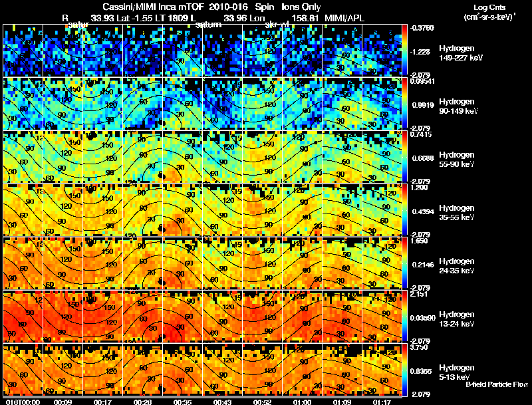
Task: Click the 0.9919 color scale value
Action: tap(423, 105)
